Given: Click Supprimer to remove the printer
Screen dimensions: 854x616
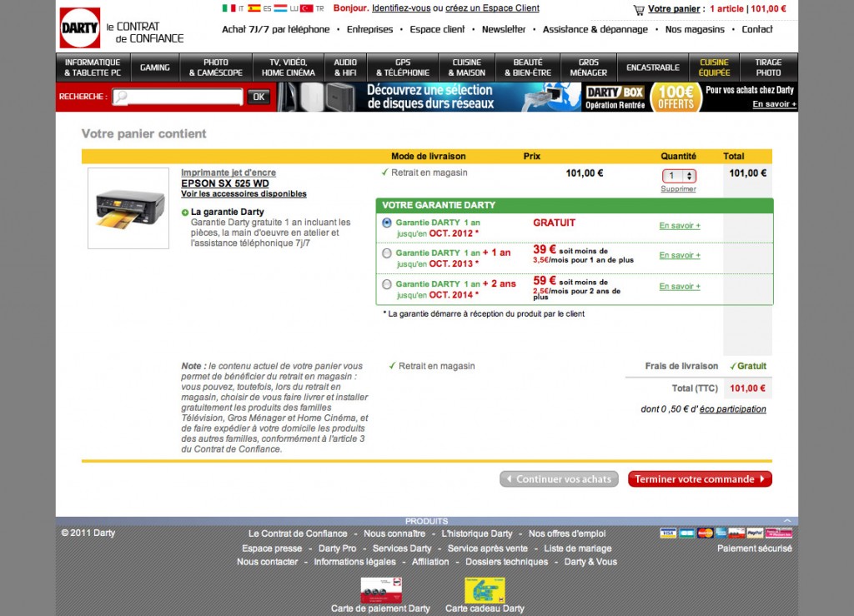Looking at the screenshot, I should pos(678,189).
